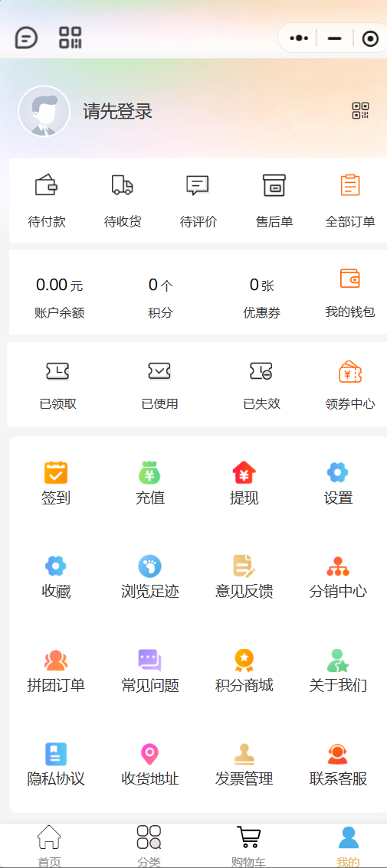Image resolution: width=387 pixels, height=868 pixels.
Task: Open 发票管理 invoice management
Action: coord(244,765)
